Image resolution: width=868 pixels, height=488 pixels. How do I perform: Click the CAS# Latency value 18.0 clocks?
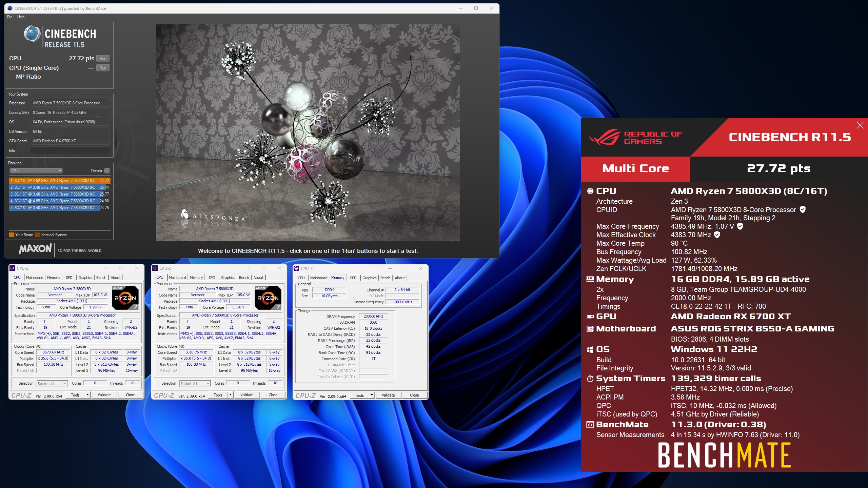click(373, 328)
